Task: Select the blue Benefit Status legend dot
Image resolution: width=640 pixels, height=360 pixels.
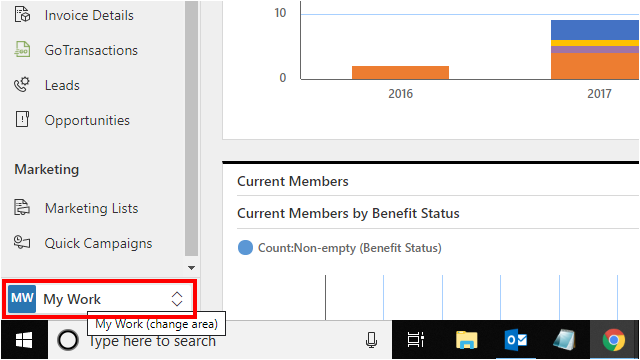Action: (x=245, y=248)
